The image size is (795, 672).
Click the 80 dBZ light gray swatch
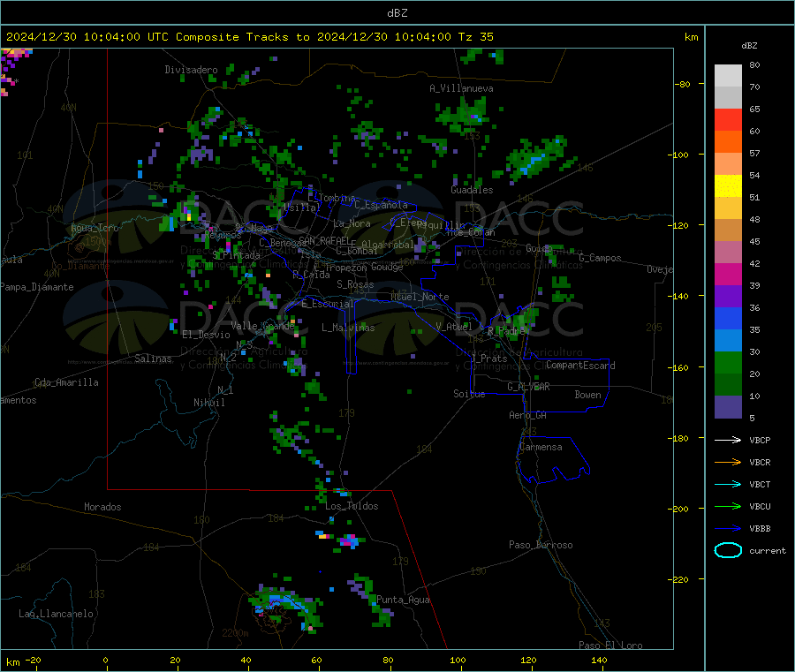click(728, 76)
